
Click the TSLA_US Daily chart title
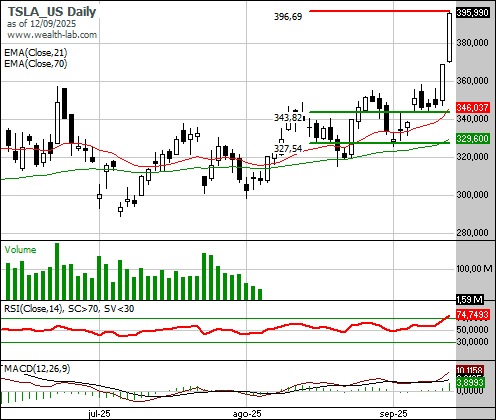tap(52, 12)
